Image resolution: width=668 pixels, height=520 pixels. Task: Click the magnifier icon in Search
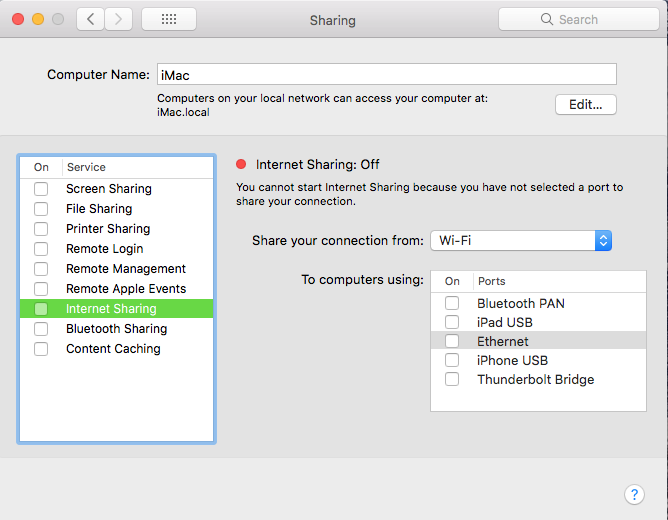[547, 19]
